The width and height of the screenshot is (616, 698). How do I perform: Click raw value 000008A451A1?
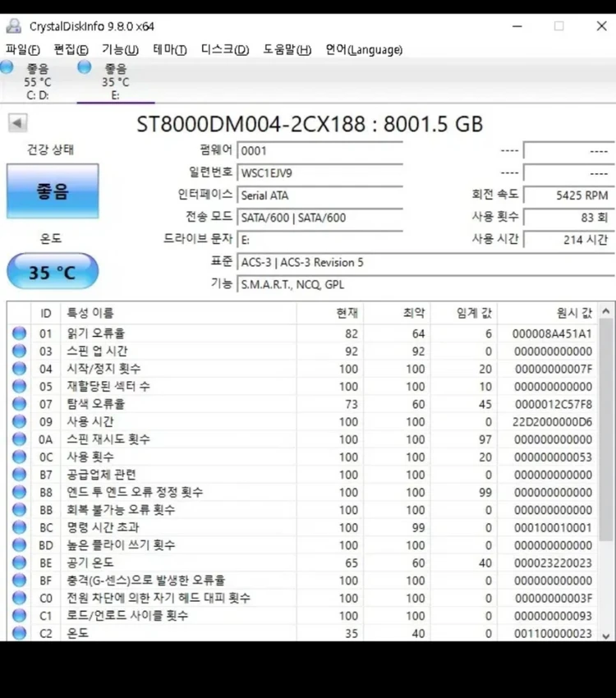point(552,333)
